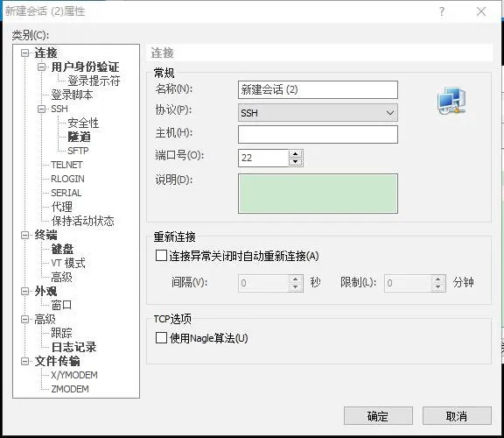
Task: Select top-level 高级 above 跟踪
Action: (45, 319)
